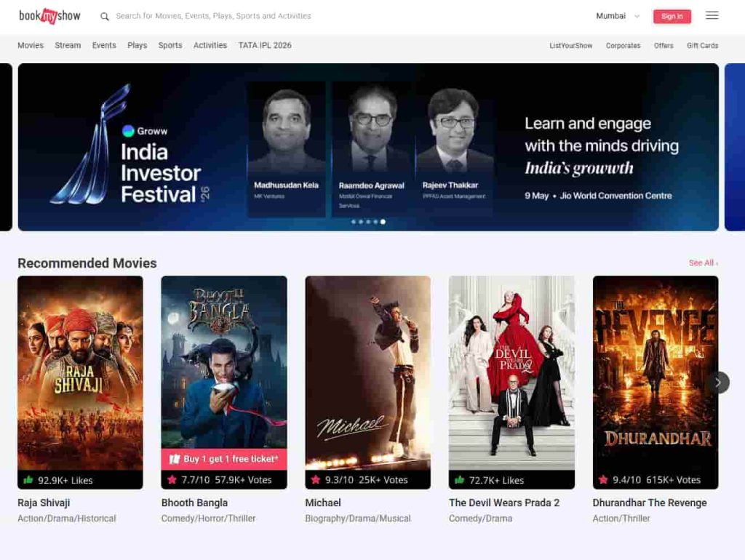This screenshot has width=745, height=560.
Task: Click the BookMyShow logo
Action: (x=49, y=16)
